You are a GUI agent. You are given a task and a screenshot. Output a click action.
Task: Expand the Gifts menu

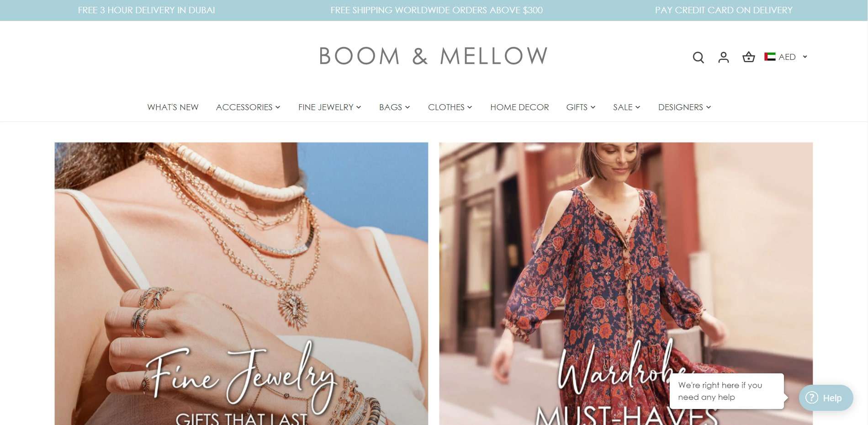point(581,107)
